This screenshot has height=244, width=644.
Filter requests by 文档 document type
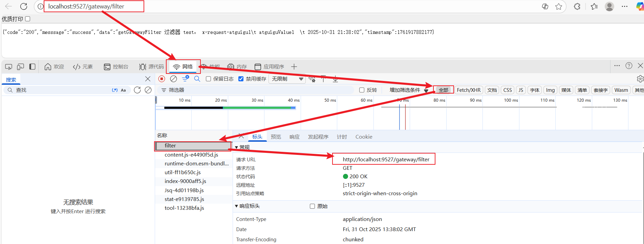point(492,90)
